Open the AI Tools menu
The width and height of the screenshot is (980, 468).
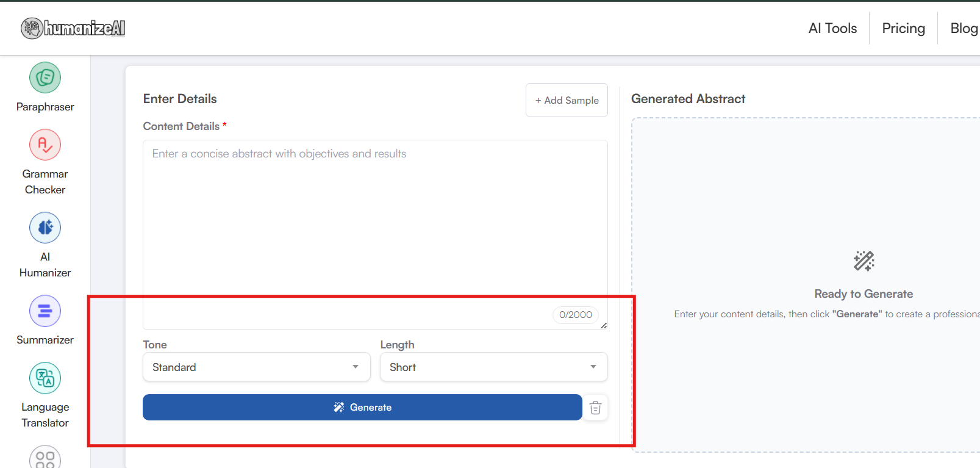pyautogui.click(x=832, y=28)
